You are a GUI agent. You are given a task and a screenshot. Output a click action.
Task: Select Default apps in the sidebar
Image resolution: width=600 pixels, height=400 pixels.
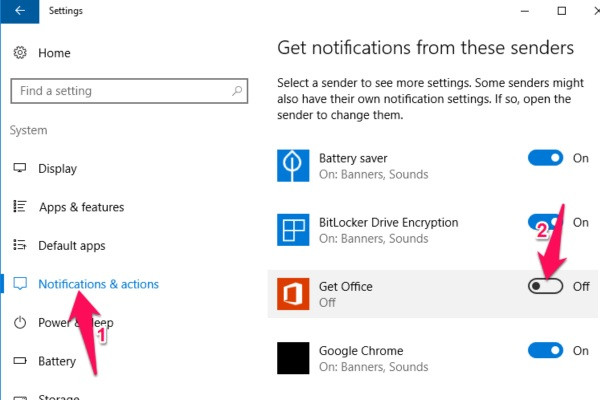(72, 245)
